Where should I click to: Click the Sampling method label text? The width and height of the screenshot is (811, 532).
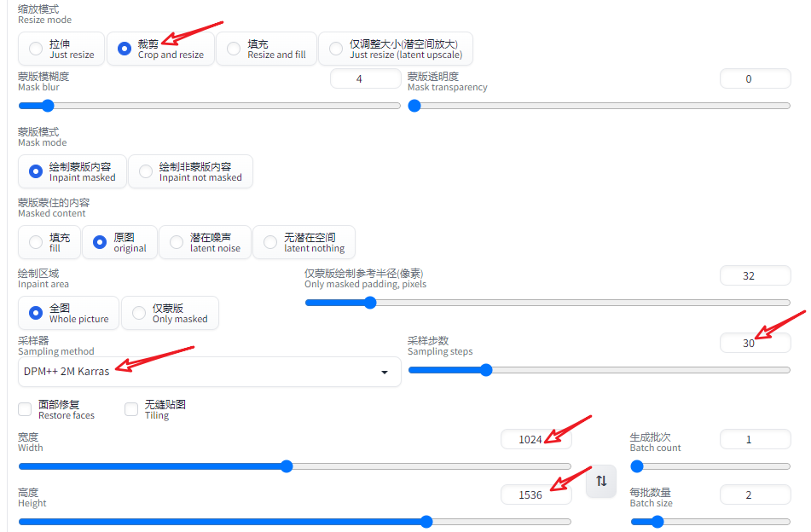tap(56, 351)
